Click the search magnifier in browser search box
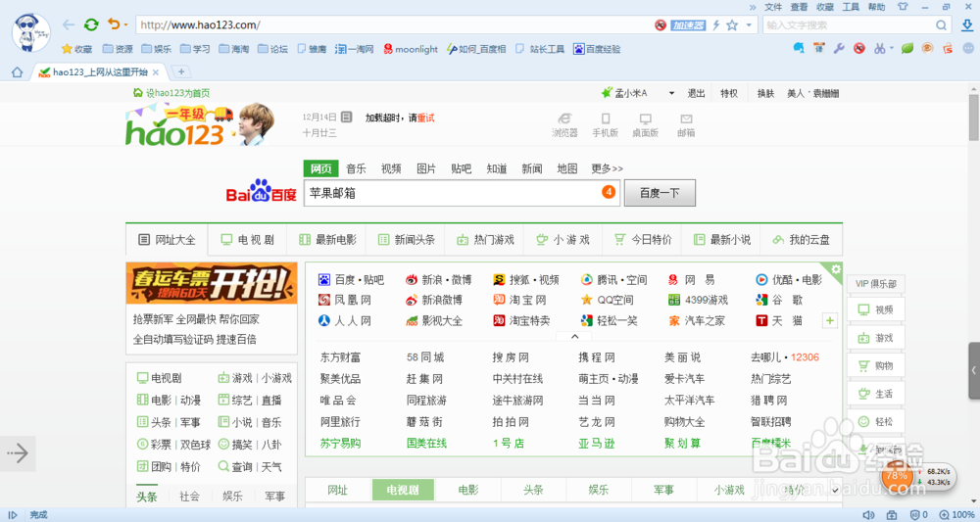 (941, 25)
